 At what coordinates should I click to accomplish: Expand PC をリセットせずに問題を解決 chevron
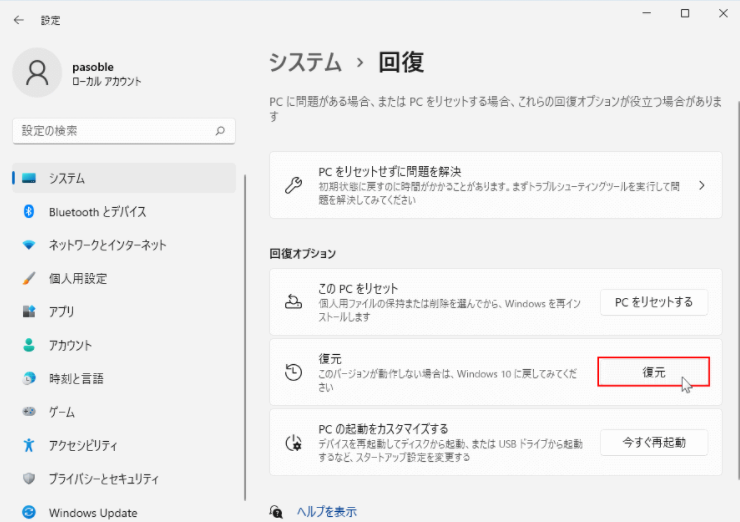click(702, 186)
